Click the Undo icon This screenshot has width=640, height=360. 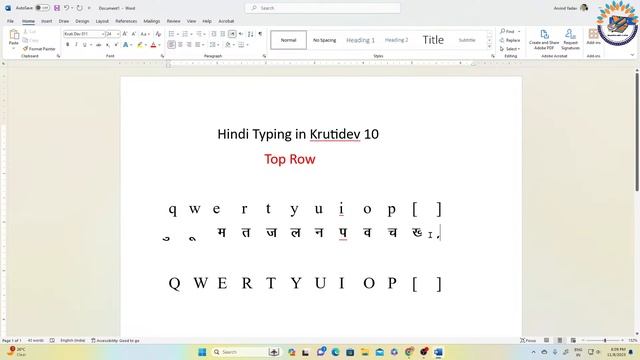(x=66, y=8)
